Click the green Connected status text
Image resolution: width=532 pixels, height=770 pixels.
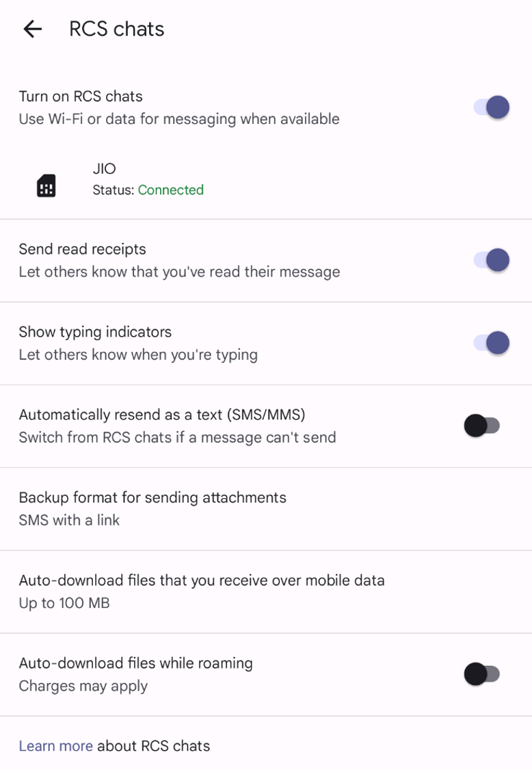click(x=171, y=190)
